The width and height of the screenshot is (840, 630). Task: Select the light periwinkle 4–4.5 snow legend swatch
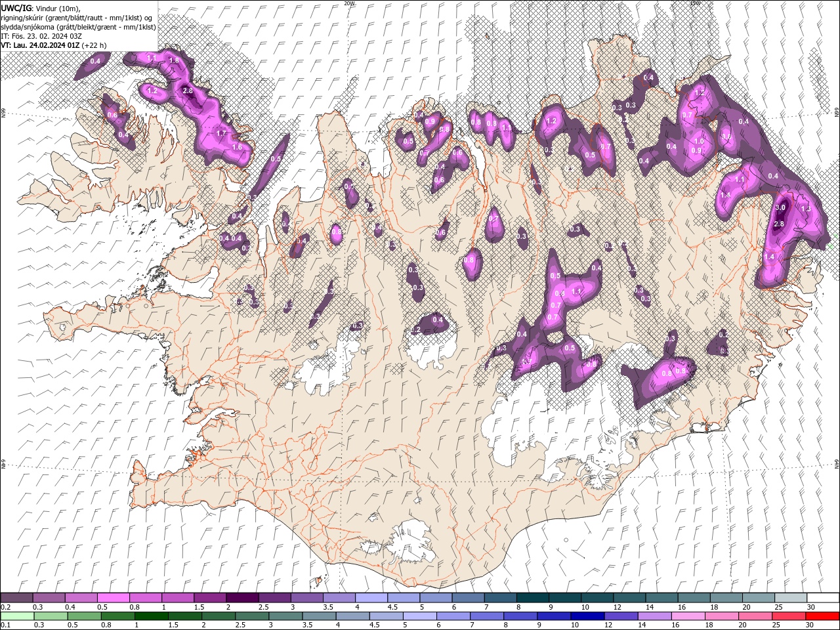click(x=371, y=598)
